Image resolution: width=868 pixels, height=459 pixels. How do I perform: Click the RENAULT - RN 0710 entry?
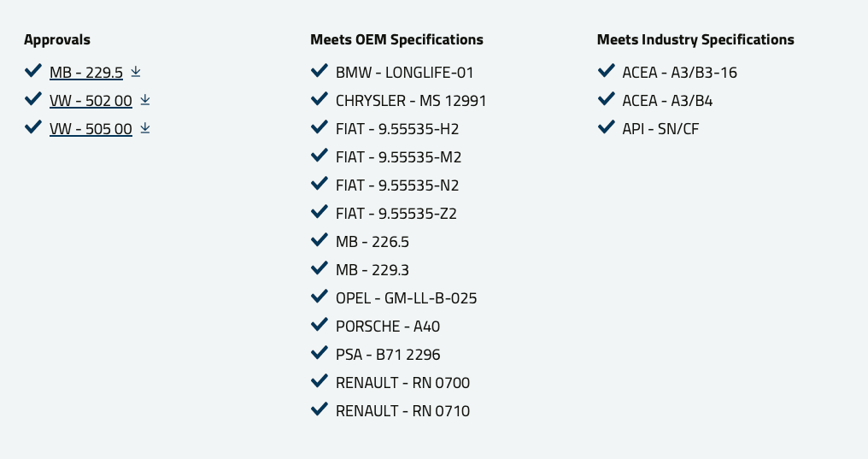402,411
